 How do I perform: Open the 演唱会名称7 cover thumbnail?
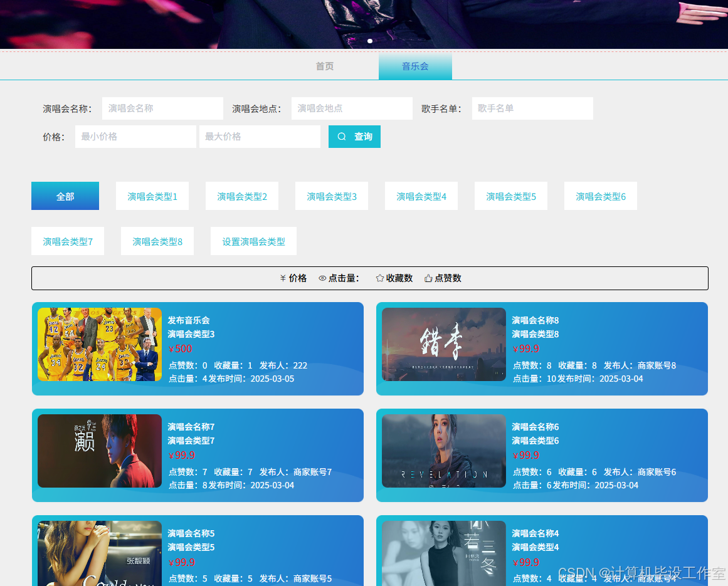click(x=100, y=451)
